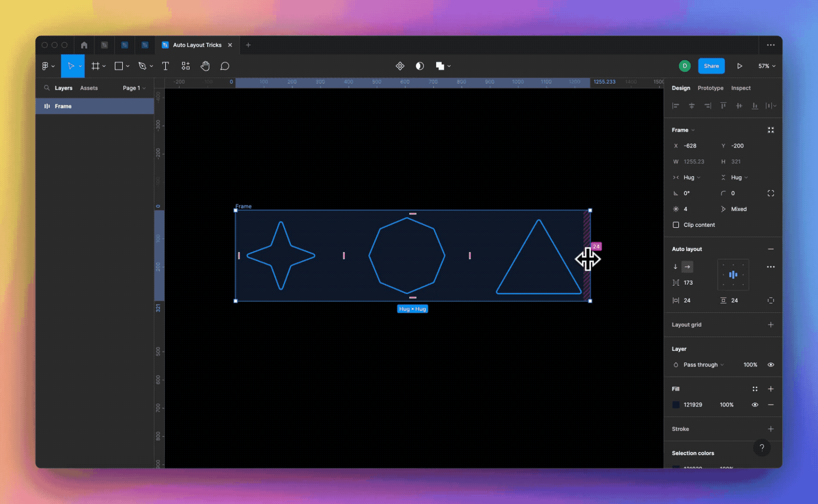The height and width of the screenshot is (504, 818).
Task: Open the 57% zoom dropdown
Action: [x=767, y=66]
